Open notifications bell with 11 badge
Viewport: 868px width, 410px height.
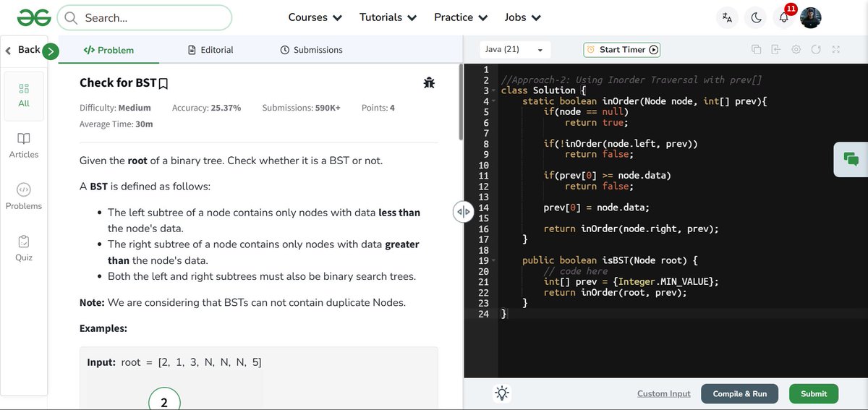[x=784, y=17]
